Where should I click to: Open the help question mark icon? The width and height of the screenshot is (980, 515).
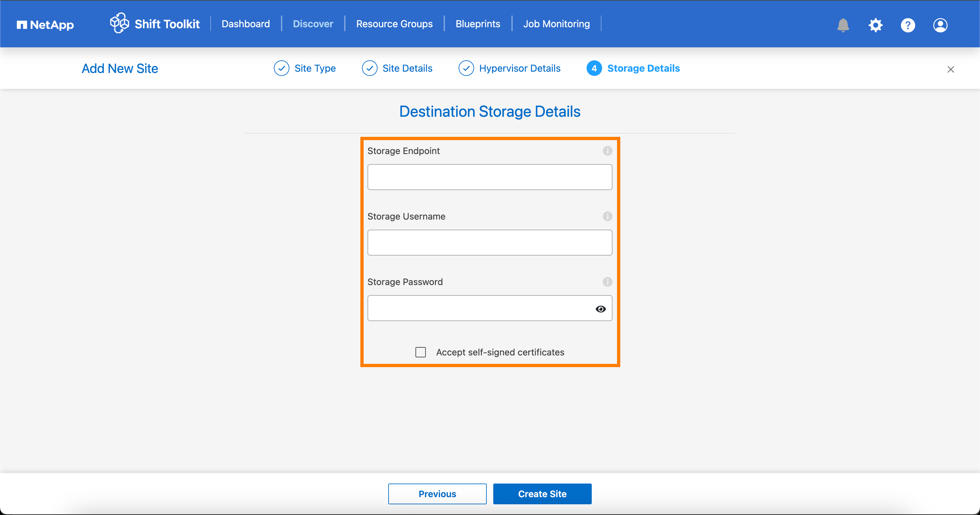[908, 25]
